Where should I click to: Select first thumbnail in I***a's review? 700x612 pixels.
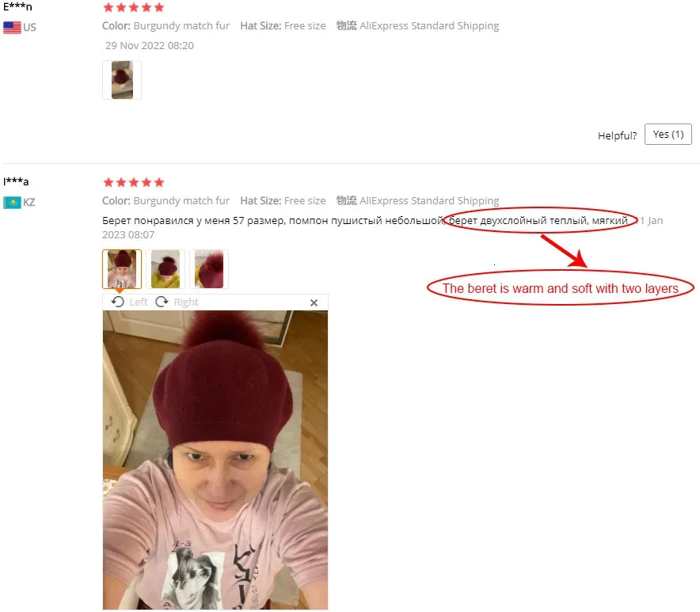coord(122,269)
